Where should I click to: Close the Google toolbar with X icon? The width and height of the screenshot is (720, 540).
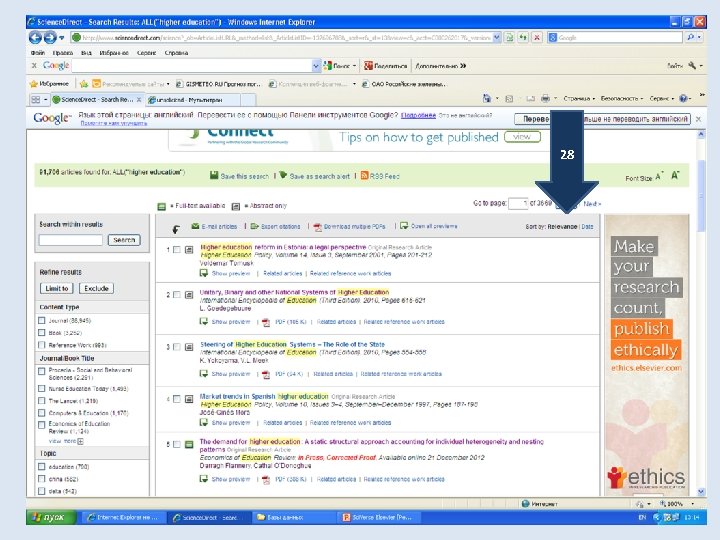click(x=34, y=66)
